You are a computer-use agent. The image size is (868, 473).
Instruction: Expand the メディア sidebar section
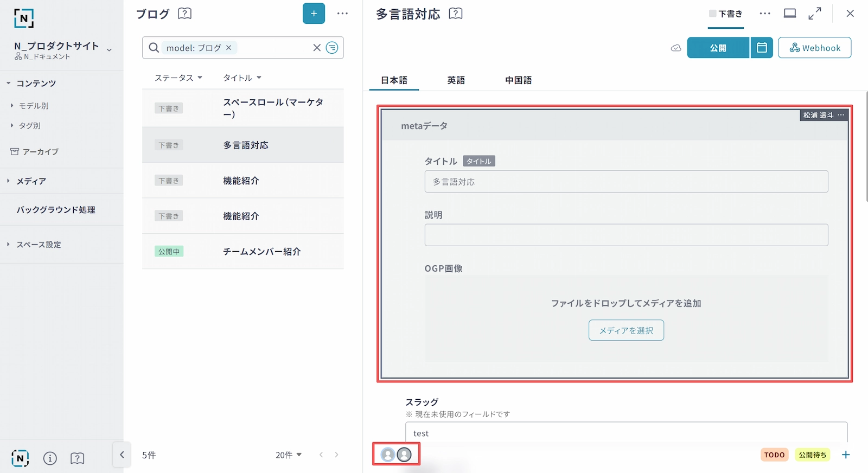pos(31,181)
